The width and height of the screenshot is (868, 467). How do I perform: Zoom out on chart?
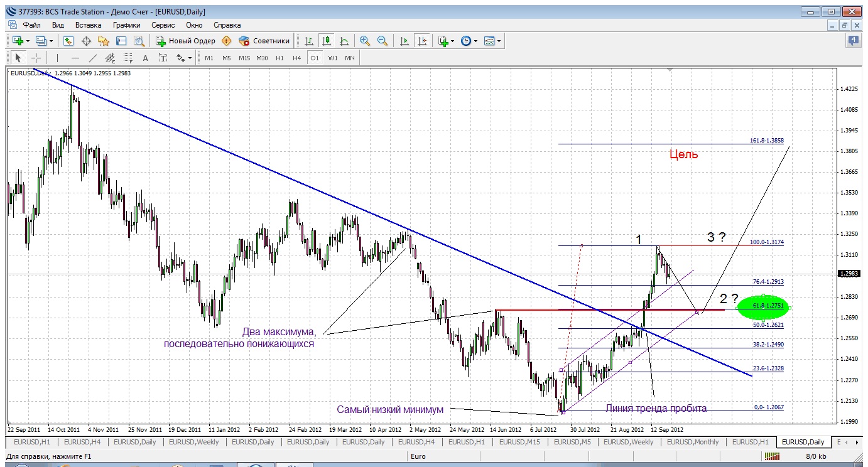[382, 41]
